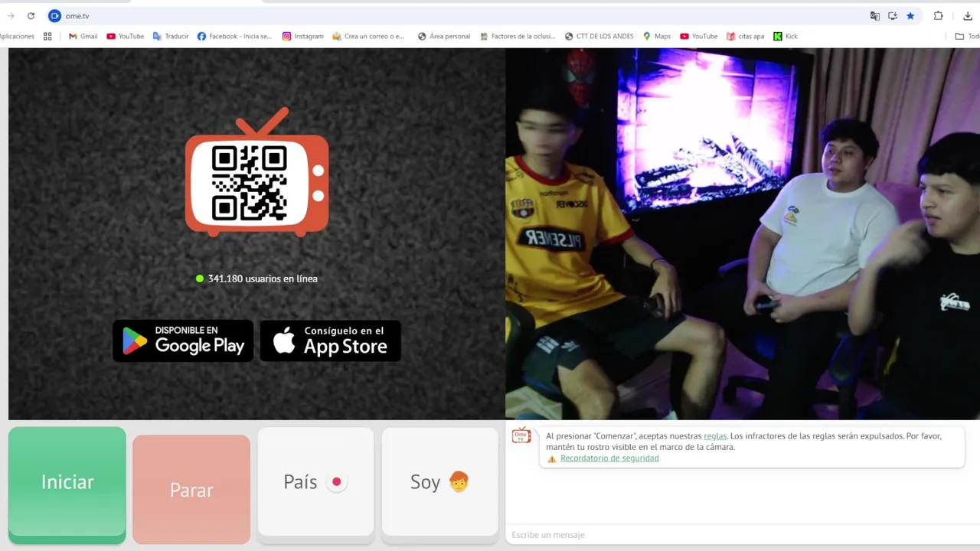Image resolution: width=980 pixels, height=551 pixels.
Task: Open the Factores de la oclusi... bookmark
Action: tap(518, 36)
